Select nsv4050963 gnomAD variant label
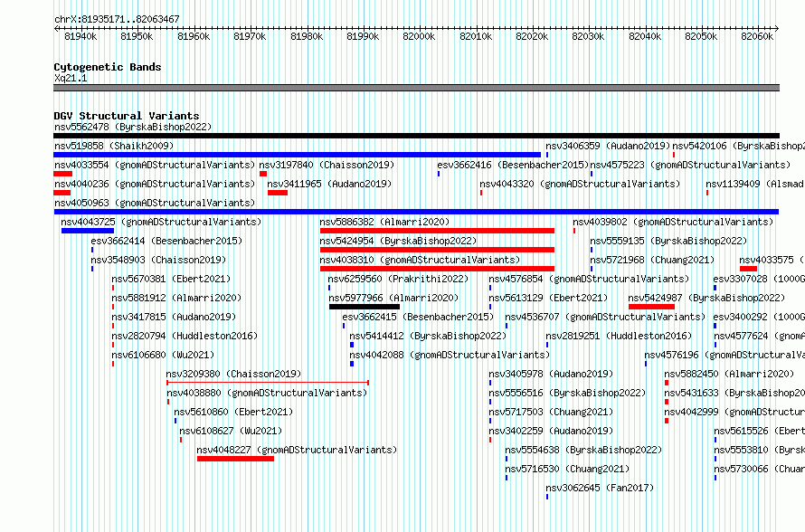Viewport: 805px width, 532px height. click(155, 203)
